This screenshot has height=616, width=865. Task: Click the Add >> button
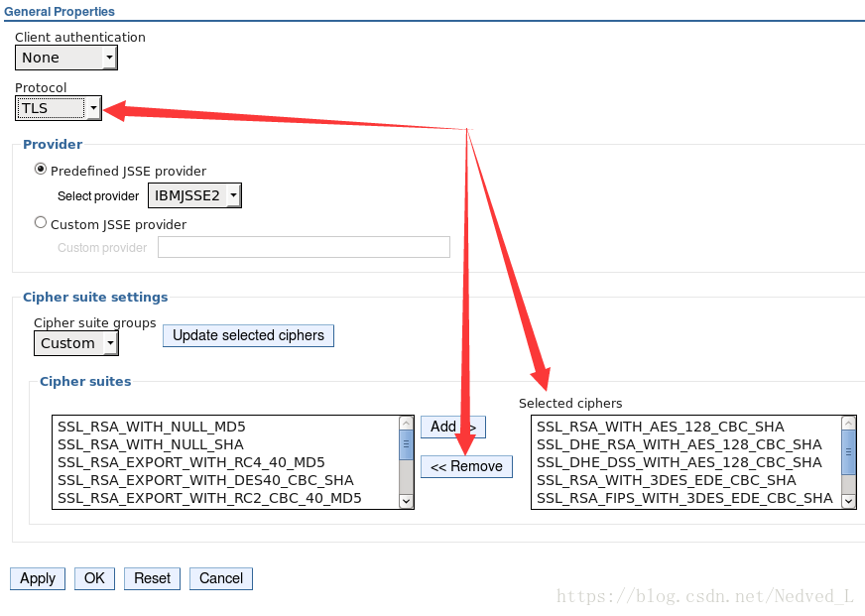pos(453,427)
